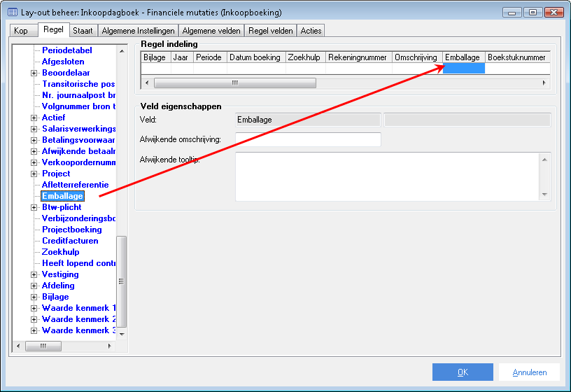Expand the Vestiging tree node
The width and height of the screenshot is (571, 392).
click(x=34, y=275)
